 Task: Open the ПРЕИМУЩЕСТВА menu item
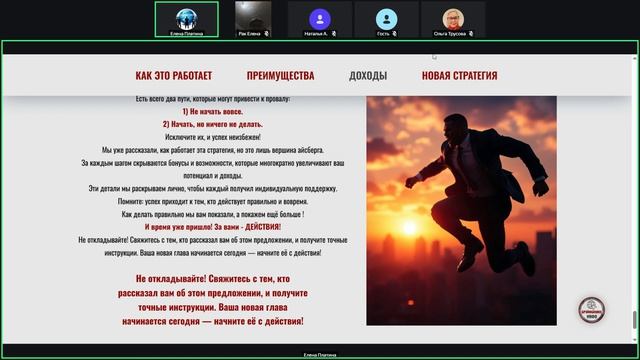click(x=280, y=76)
